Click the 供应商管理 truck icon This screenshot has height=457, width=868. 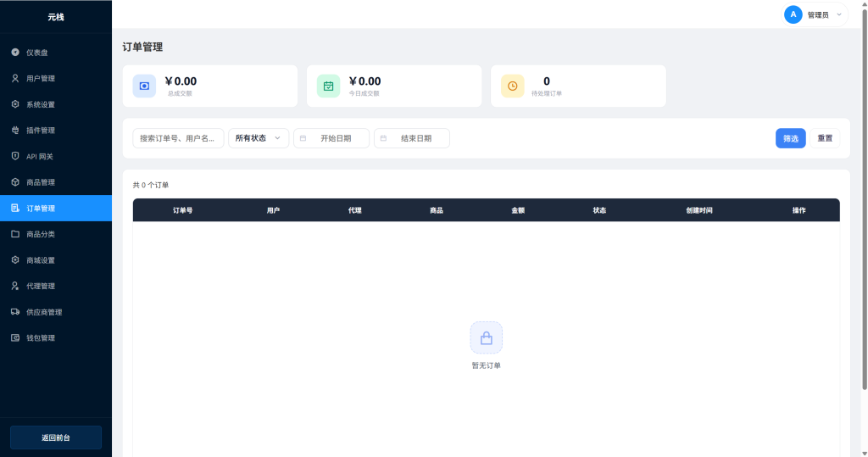point(15,312)
